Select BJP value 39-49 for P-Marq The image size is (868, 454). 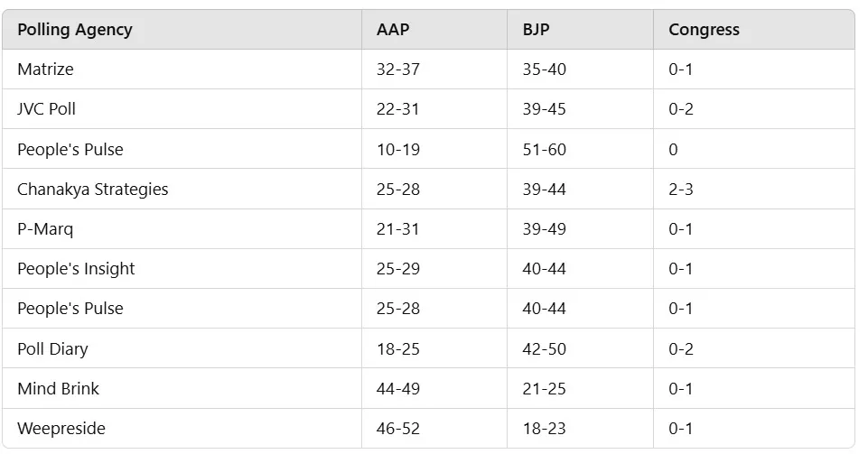544,229
